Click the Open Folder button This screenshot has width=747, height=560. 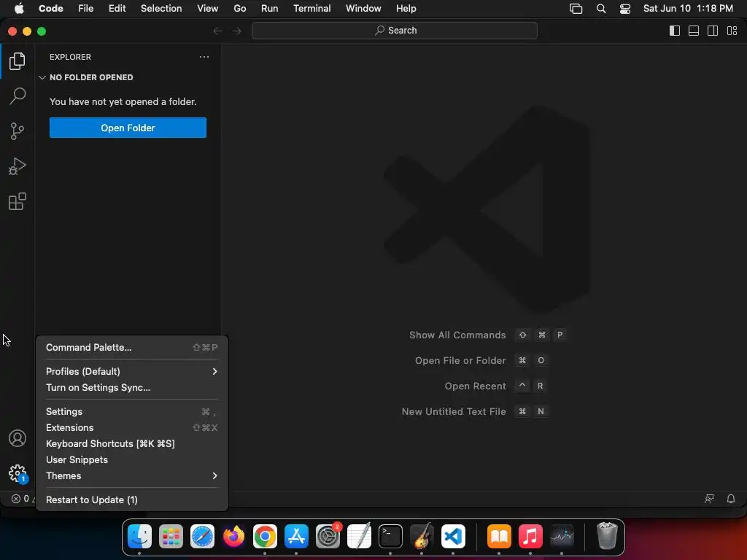coord(128,128)
